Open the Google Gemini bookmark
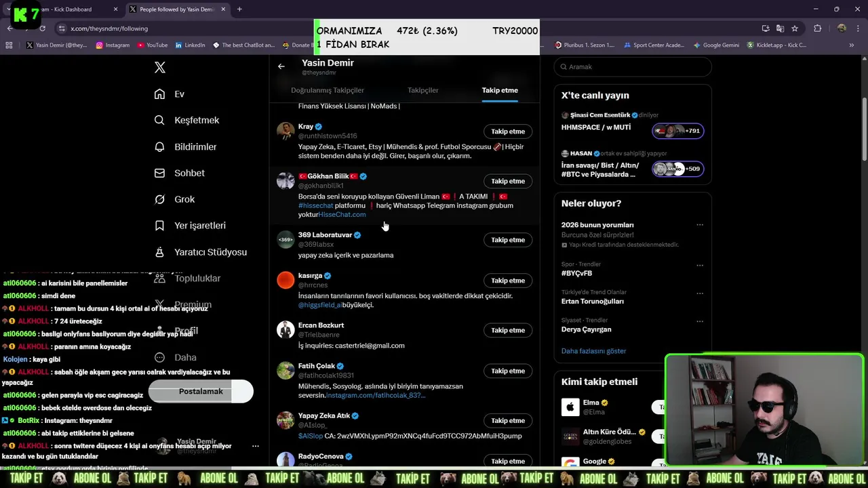Viewport: 868px width, 488px height. click(716, 45)
